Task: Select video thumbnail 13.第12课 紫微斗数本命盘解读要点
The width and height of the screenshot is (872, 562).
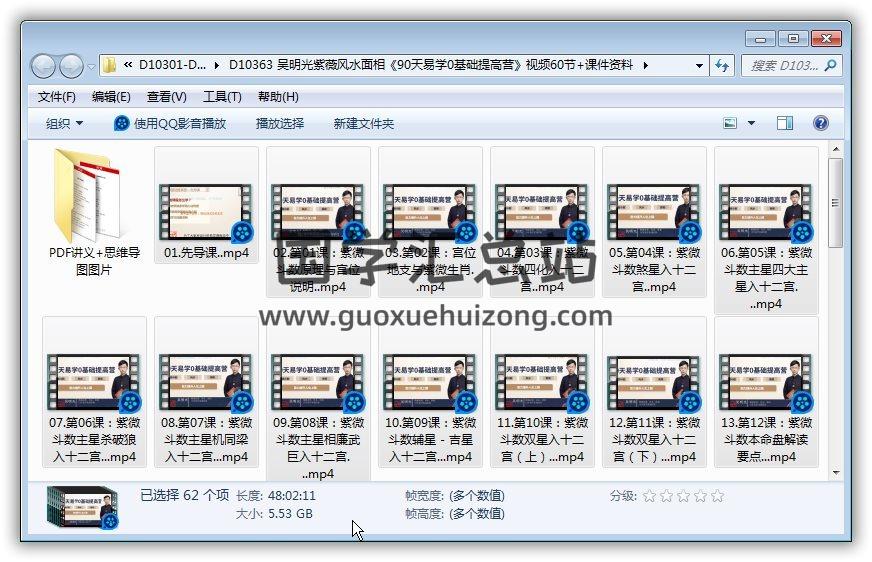Action: click(x=766, y=382)
